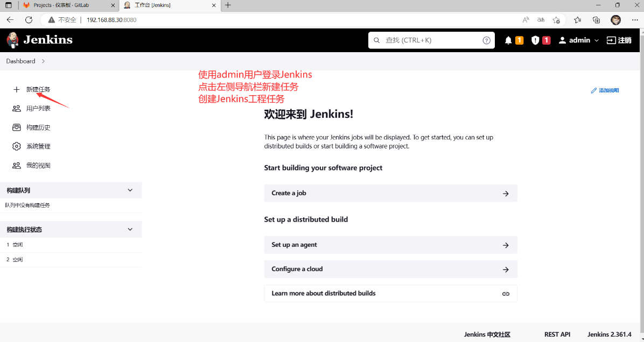Click Jenkins 2.361.4 version link
Image resolution: width=644 pixels, height=342 pixels.
point(610,334)
